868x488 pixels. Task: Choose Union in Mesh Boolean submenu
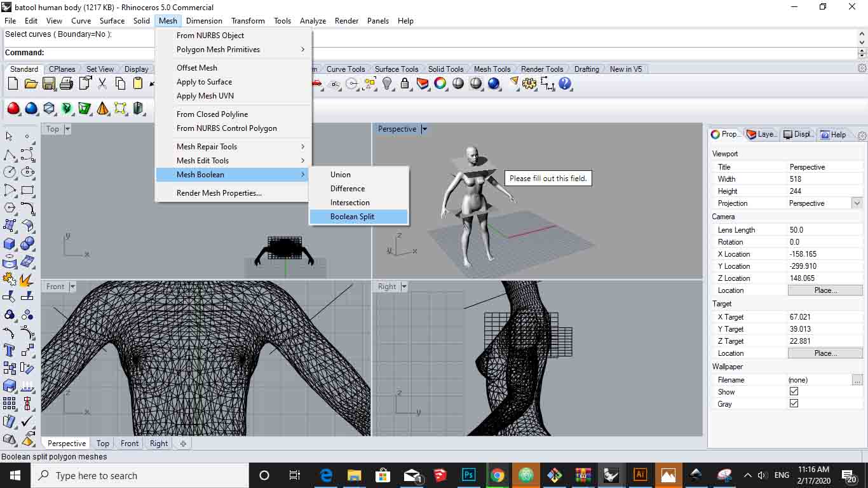point(358,175)
